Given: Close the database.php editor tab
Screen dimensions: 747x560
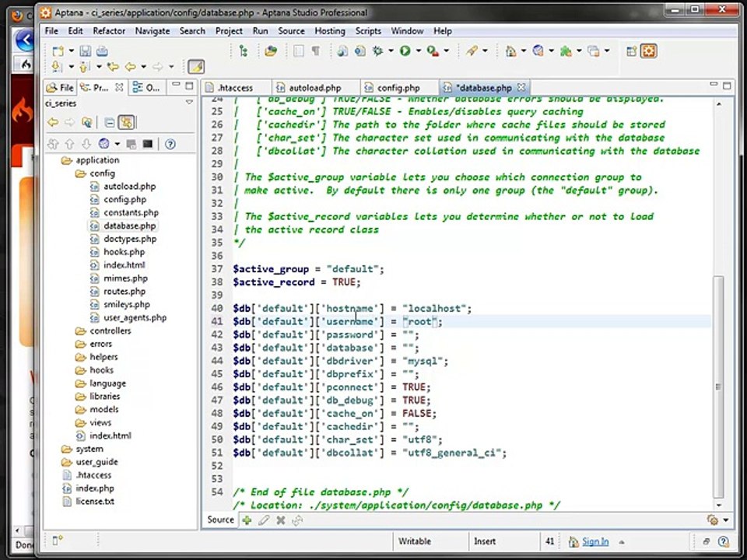Looking at the screenshot, I should pyautogui.click(x=521, y=88).
